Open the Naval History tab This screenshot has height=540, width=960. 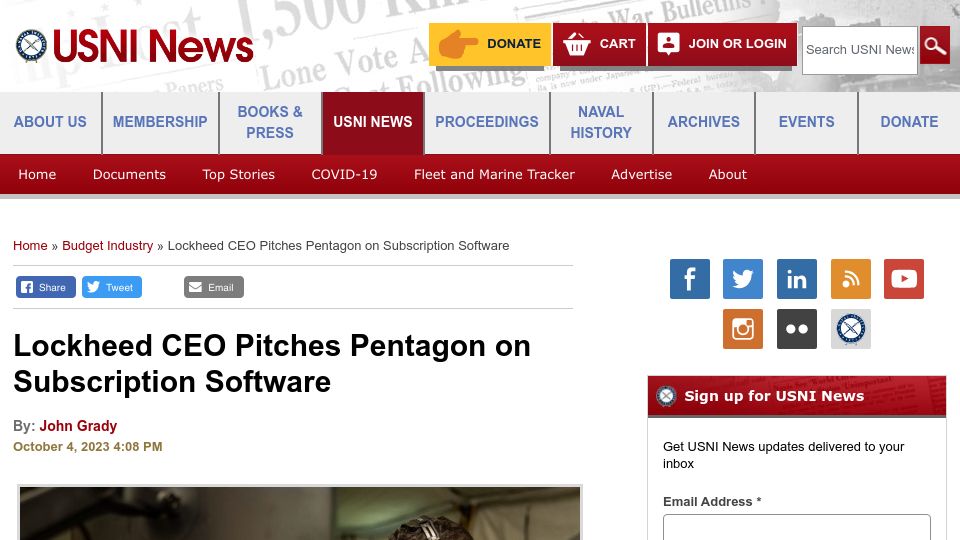point(601,122)
